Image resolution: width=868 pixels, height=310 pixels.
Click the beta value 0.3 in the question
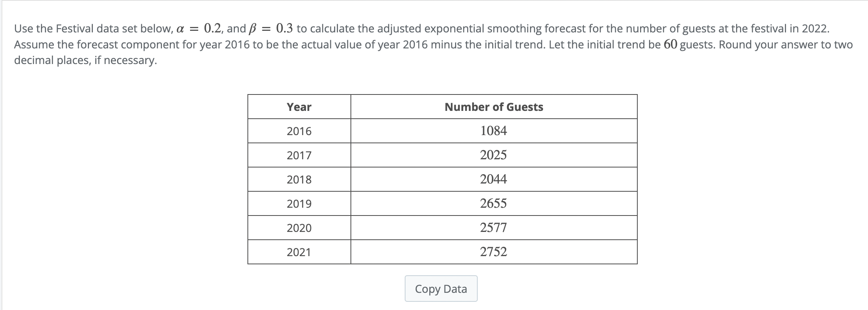coord(282,27)
